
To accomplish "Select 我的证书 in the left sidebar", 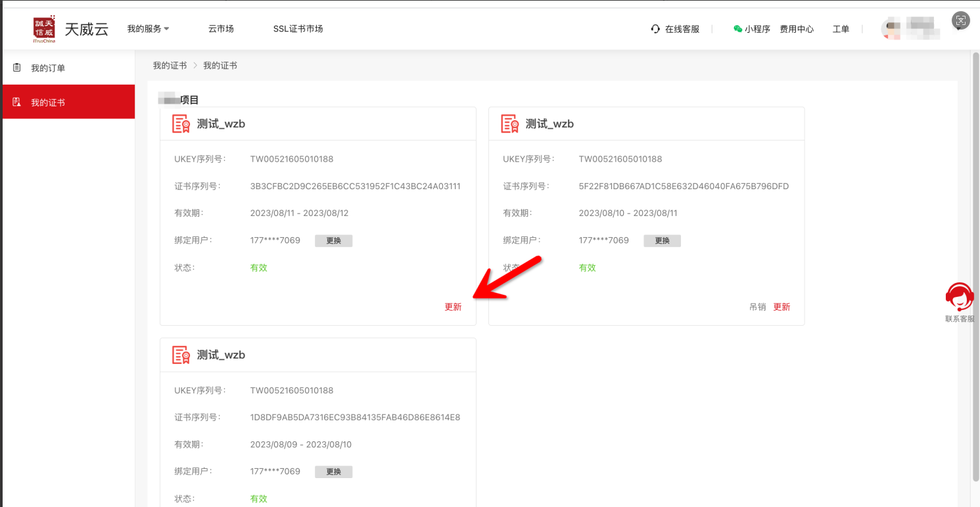I will click(x=48, y=102).
